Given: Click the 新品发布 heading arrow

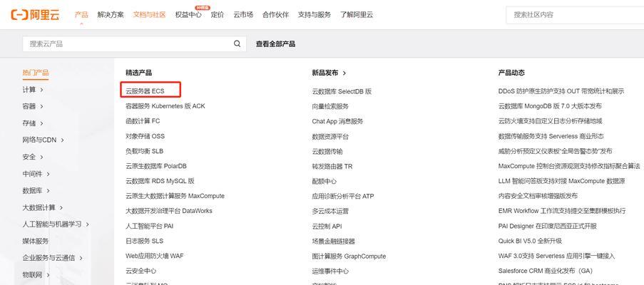Looking at the screenshot, I should tap(344, 73).
